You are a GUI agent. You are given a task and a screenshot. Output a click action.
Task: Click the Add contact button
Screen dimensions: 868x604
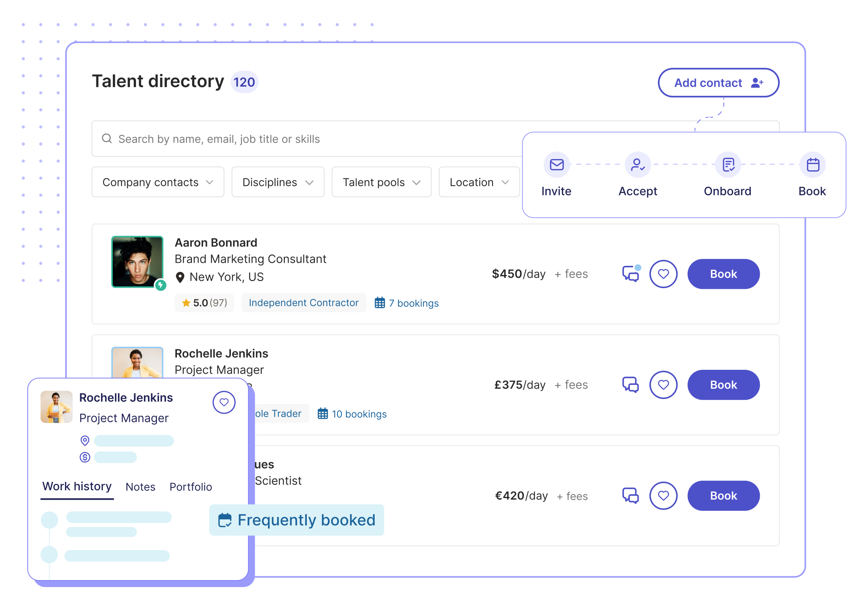[x=718, y=83]
